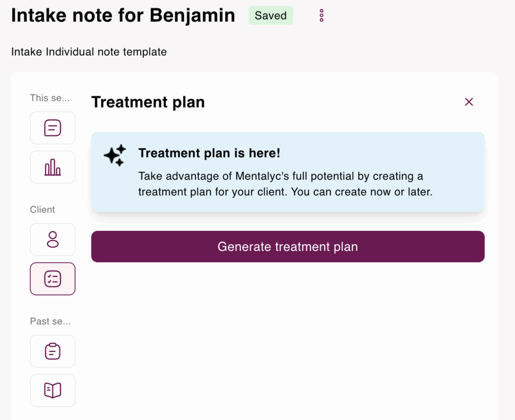The image size is (515, 420).
Task: Click the truncated 'This se...' sidebar label
Action: click(50, 98)
